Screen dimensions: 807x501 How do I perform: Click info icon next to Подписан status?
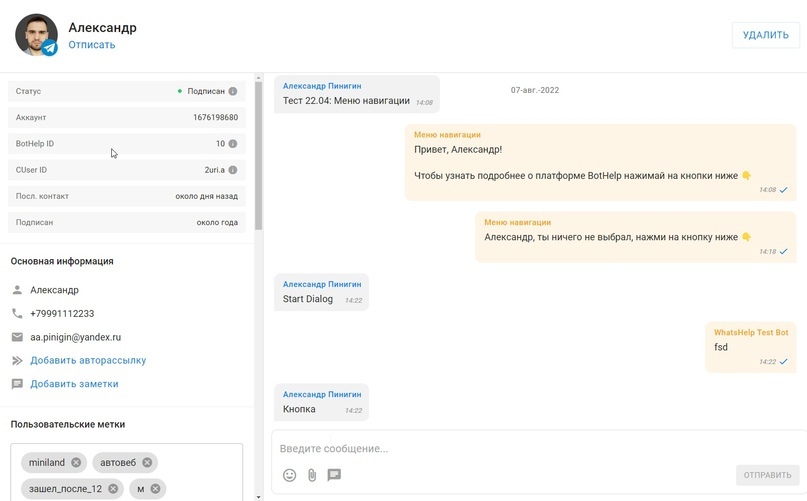pos(233,91)
